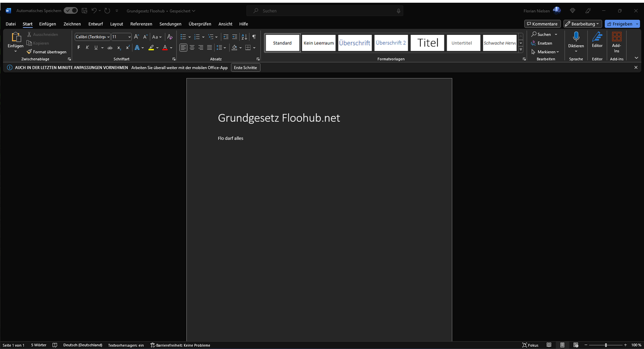Expand the Formatvorlagen styles gallery
The height and width of the screenshot is (349, 644).
click(x=521, y=49)
